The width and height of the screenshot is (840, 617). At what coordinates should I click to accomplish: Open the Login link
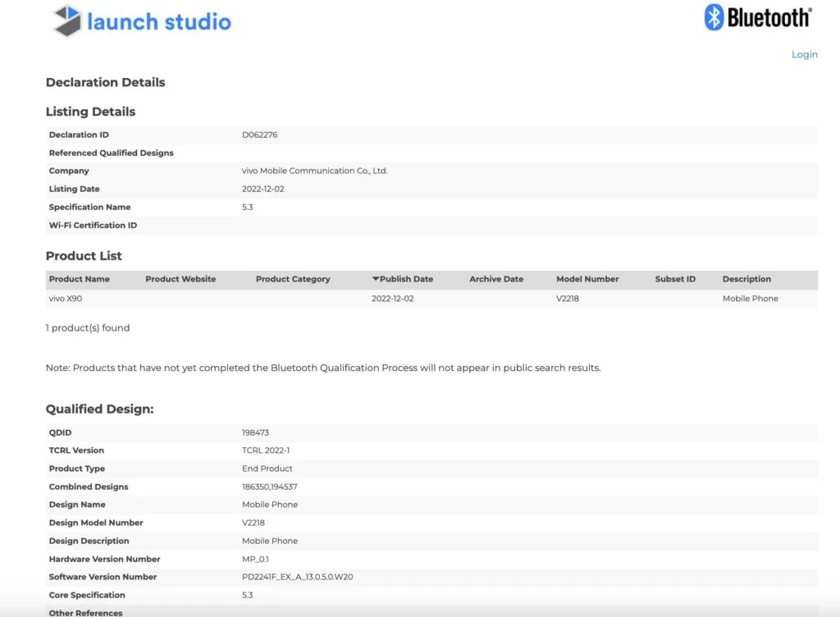(804, 54)
